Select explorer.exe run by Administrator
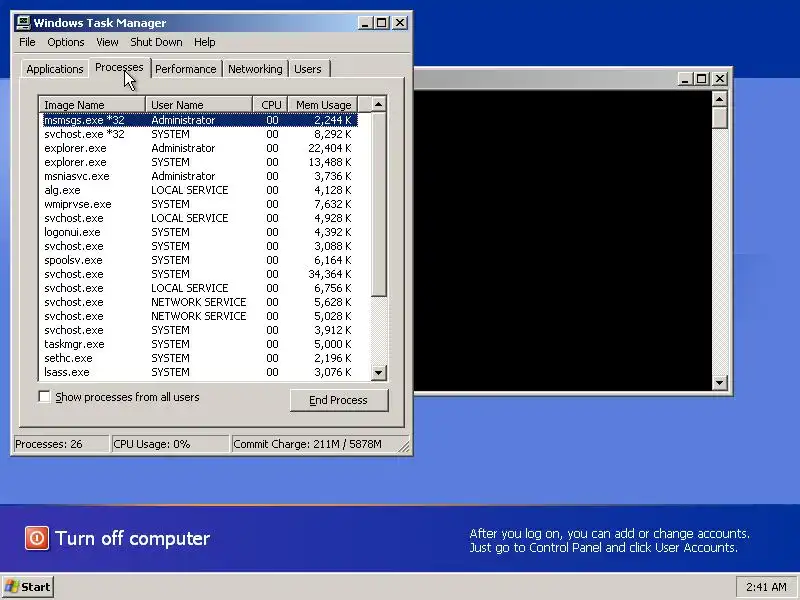Viewport: 800px width, 600px height. coord(199,148)
